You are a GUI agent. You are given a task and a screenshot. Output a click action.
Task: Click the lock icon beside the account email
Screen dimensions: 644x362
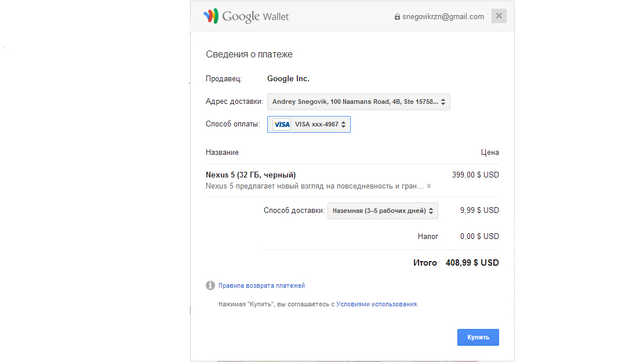click(x=397, y=17)
